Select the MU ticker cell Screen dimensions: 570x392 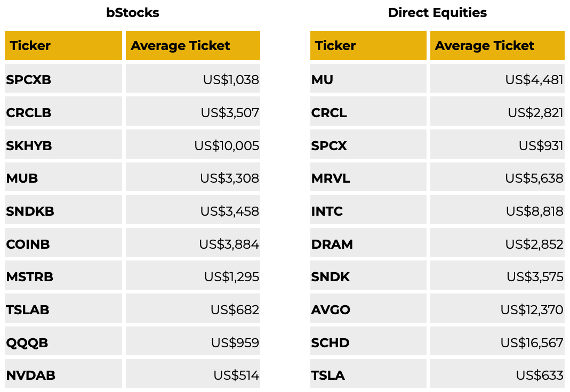point(368,78)
